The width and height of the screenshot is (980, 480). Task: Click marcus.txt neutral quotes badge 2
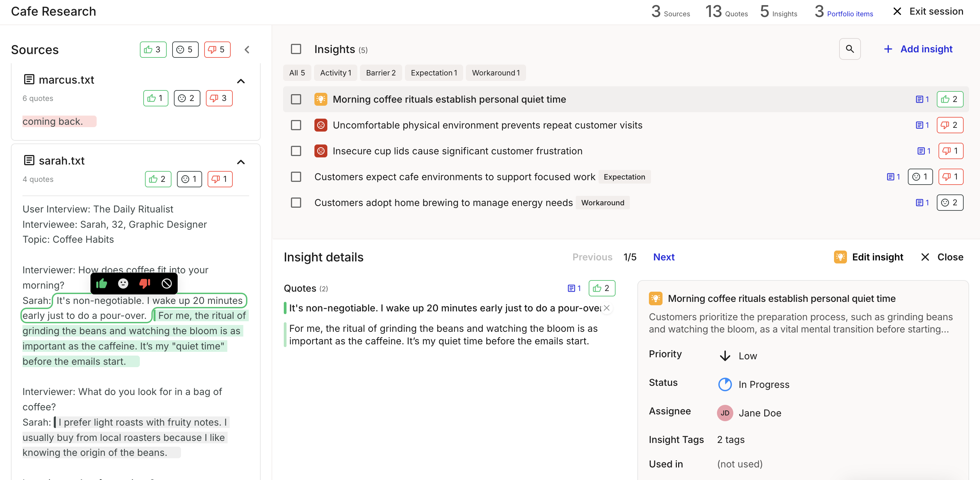pyautogui.click(x=187, y=99)
